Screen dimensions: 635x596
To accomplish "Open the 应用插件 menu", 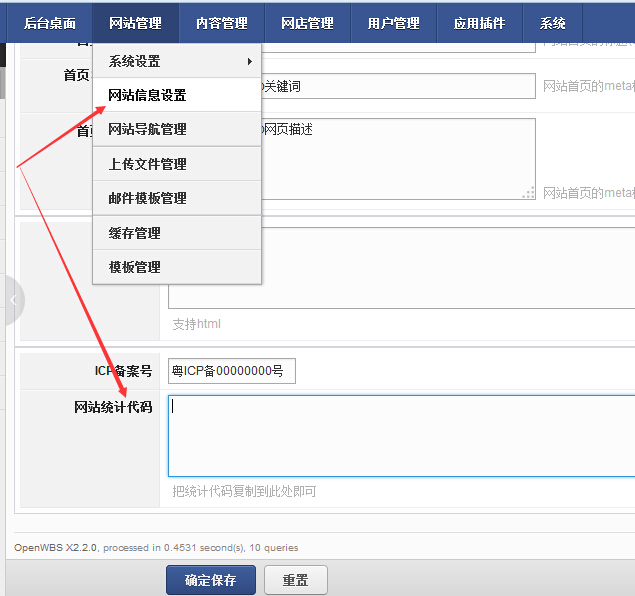I will (479, 23).
